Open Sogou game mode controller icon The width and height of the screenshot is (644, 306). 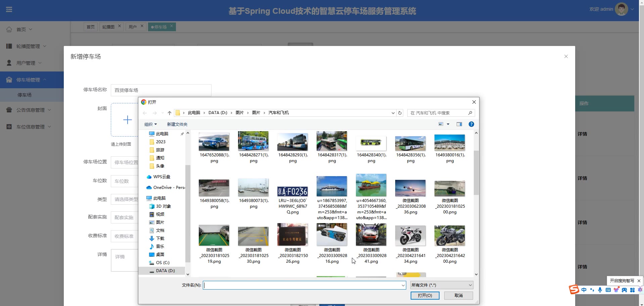tap(624, 290)
